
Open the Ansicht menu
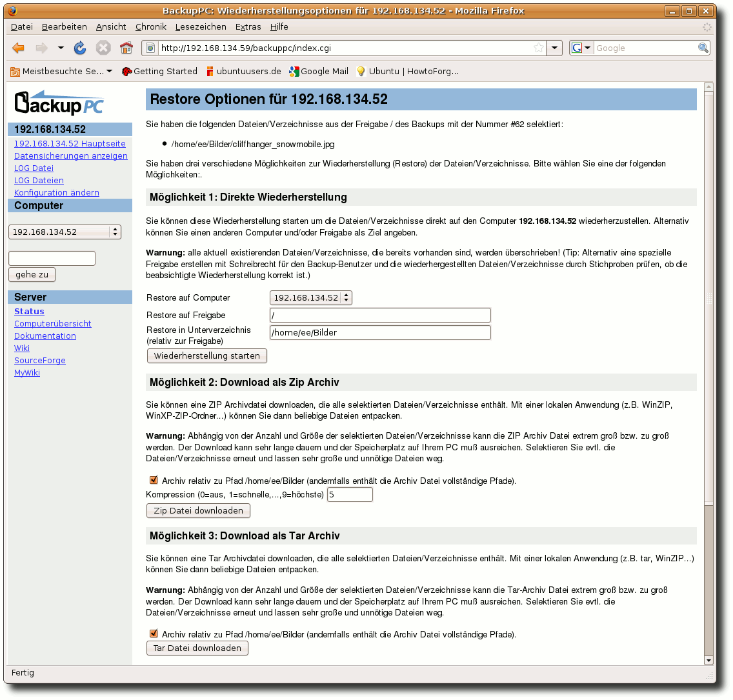click(111, 26)
